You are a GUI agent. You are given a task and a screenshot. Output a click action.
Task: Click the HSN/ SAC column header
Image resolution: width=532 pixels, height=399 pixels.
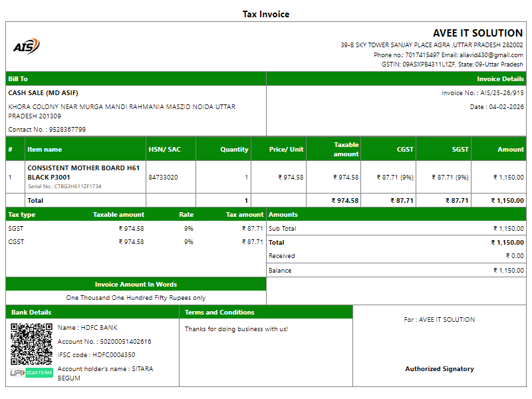[x=164, y=150]
